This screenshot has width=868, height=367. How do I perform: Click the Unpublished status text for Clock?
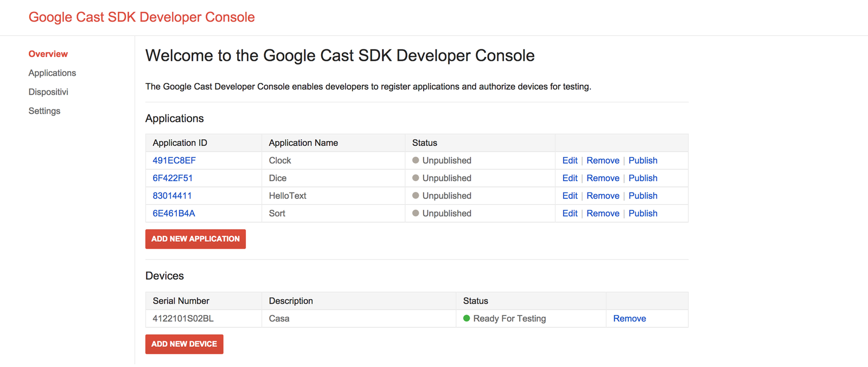[447, 160]
